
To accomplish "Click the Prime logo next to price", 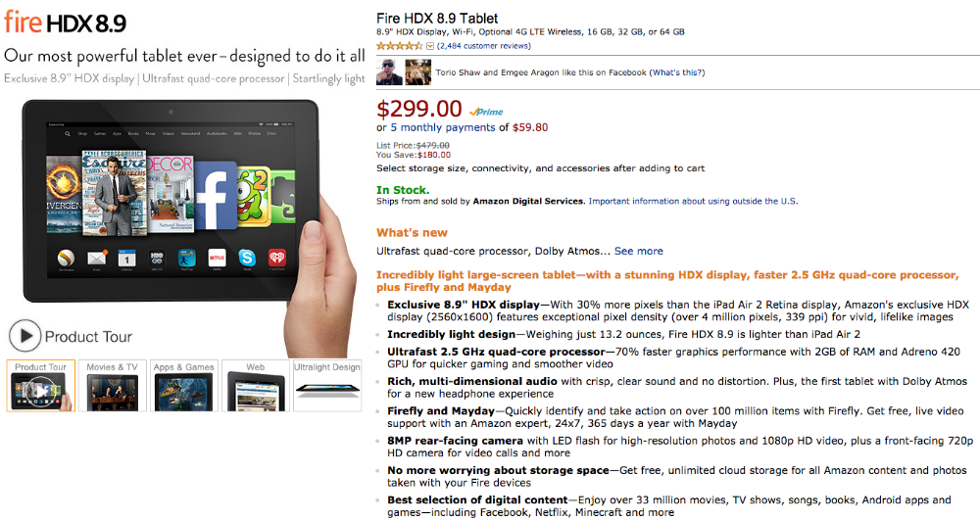I will pos(486,112).
